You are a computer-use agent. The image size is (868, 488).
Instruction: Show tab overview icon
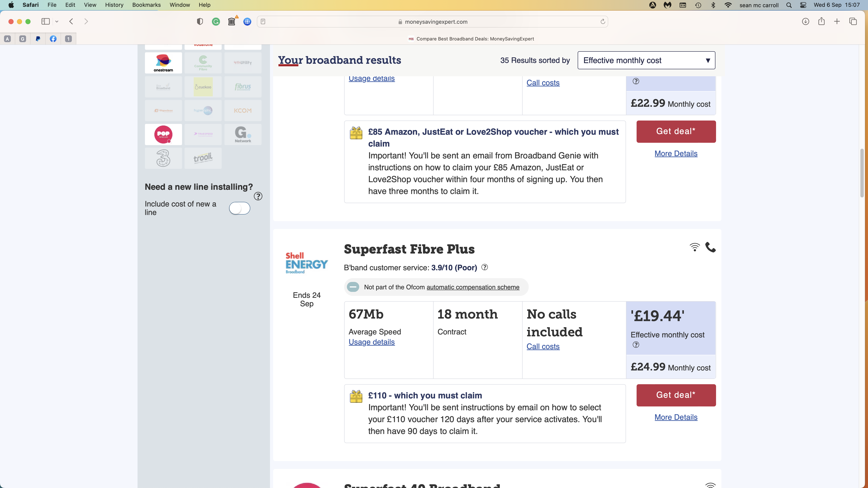(x=853, y=22)
